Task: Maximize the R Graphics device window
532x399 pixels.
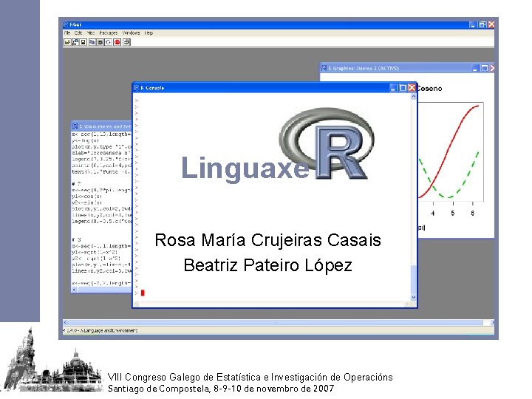Action: pyautogui.click(x=485, y=68)
